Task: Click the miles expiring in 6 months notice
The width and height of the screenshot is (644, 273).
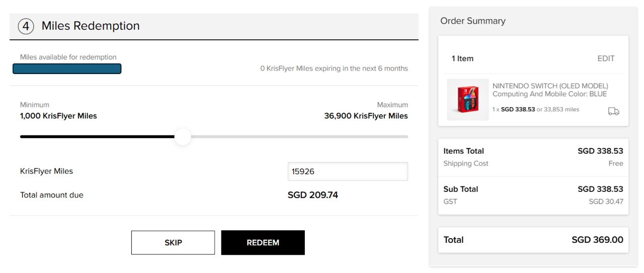Action: click(x=334, y=69)
